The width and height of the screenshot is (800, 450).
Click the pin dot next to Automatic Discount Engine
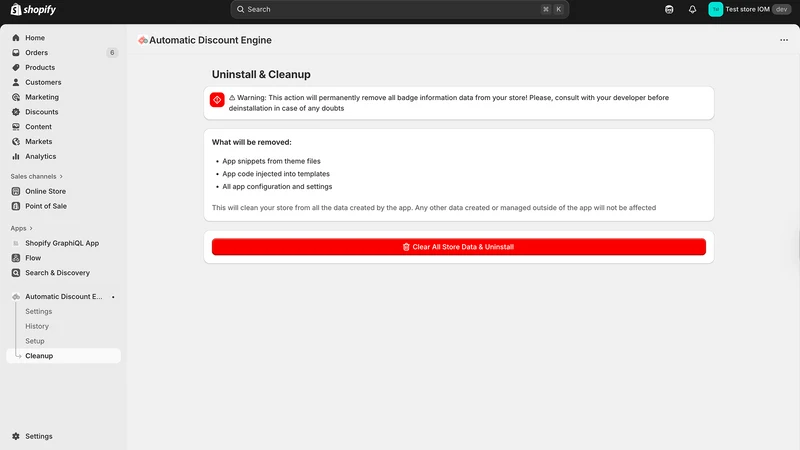tap(113, 297)
